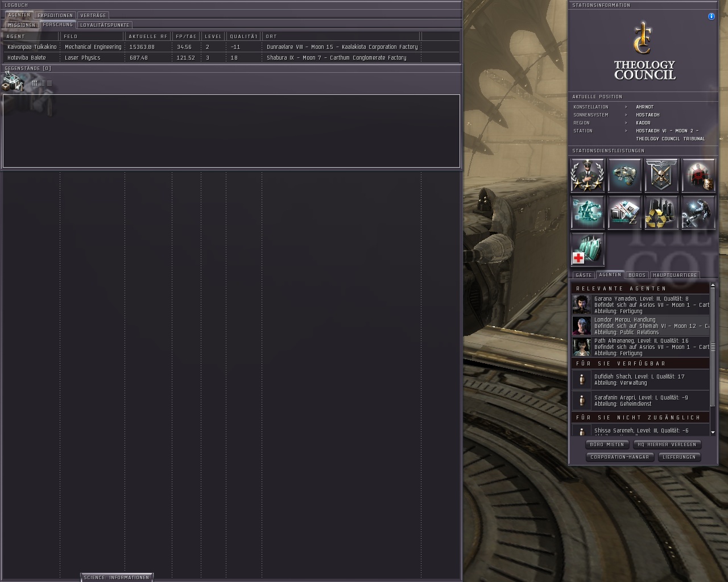The height and width of the screenshot is (582, 728).
Task: Switch items view to large icons grid
Action: coord(35,83)
